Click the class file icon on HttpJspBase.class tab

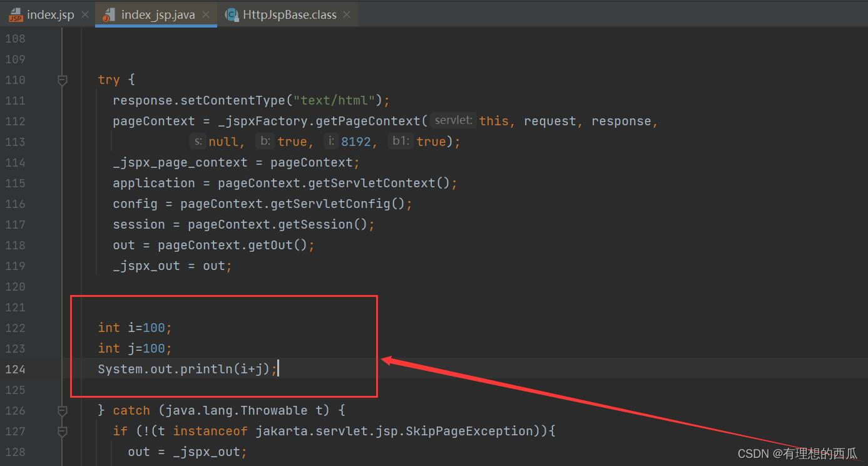(232, 14)
